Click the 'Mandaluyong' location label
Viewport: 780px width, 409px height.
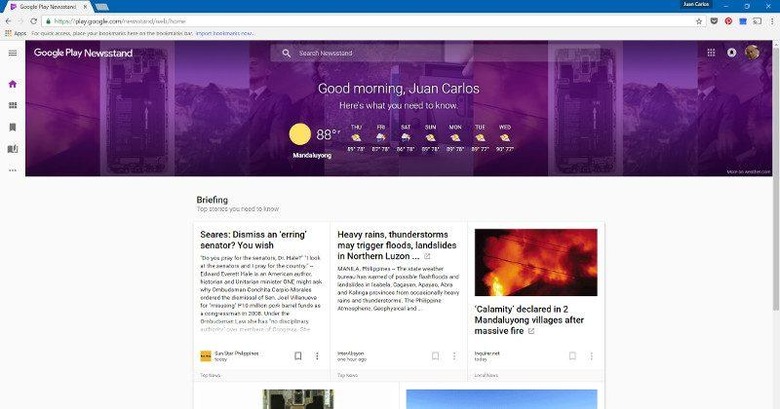[x=312, y=155]
